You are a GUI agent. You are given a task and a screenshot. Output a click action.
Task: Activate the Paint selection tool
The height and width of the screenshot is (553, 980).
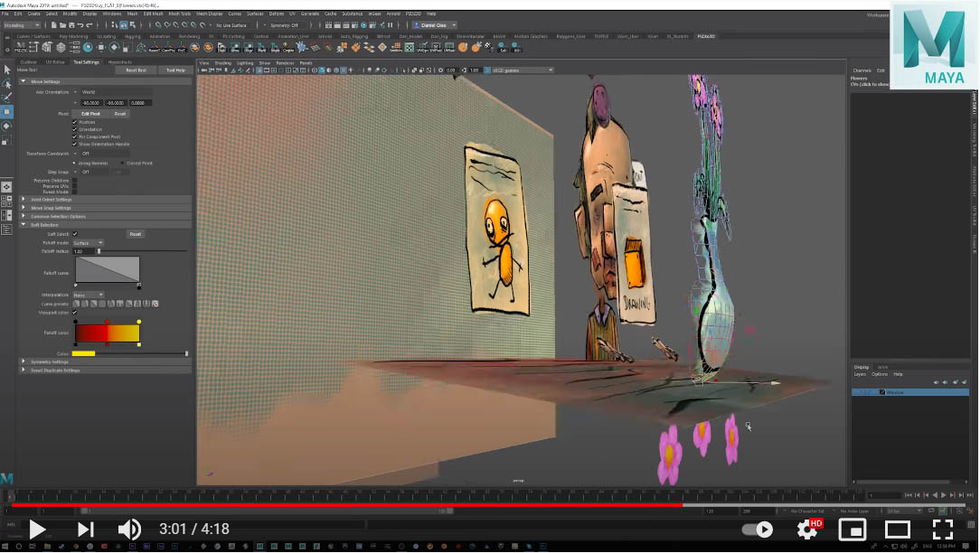pyautogui.click(x=7, y=98)
